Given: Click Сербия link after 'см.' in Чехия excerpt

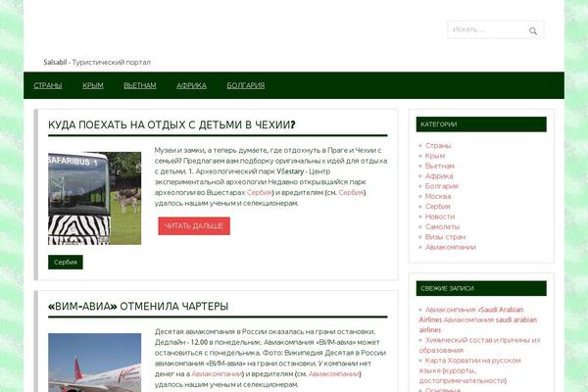Looking at the screenshot, I should (x=351, y=192).
